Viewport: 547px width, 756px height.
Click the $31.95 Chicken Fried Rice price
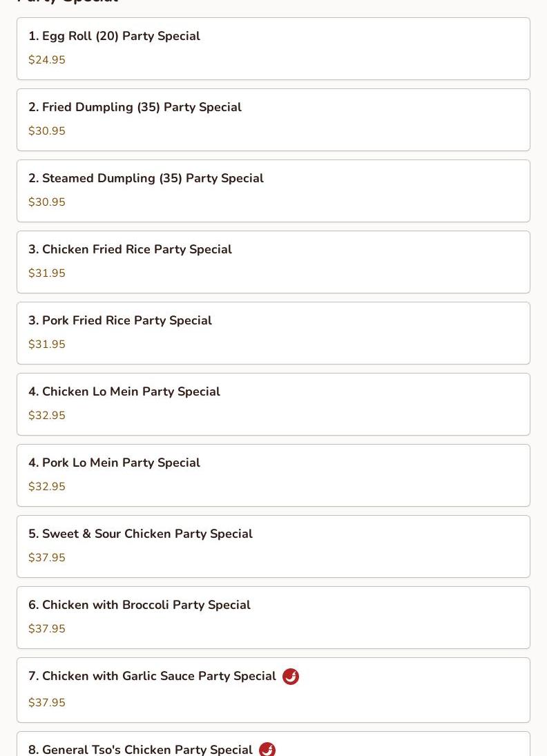click(47, 273)
